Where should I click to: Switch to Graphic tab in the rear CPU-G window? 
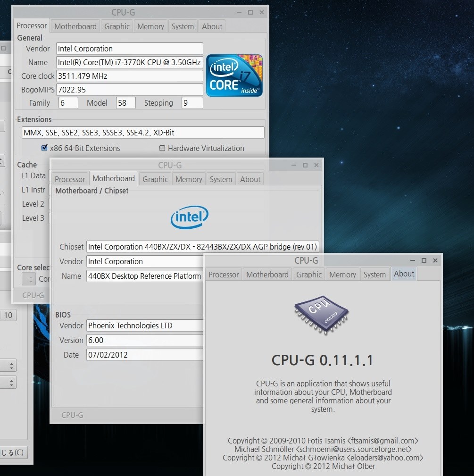pos(117,26)
